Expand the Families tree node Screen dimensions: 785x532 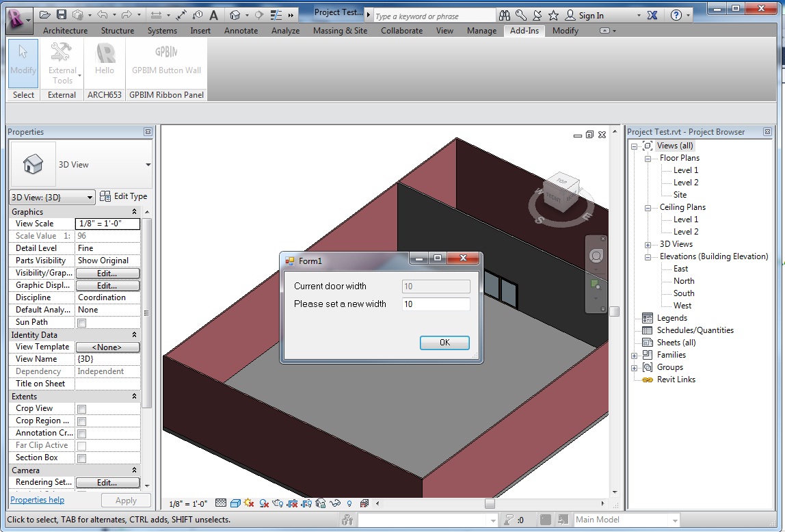[x=635, y=356]
